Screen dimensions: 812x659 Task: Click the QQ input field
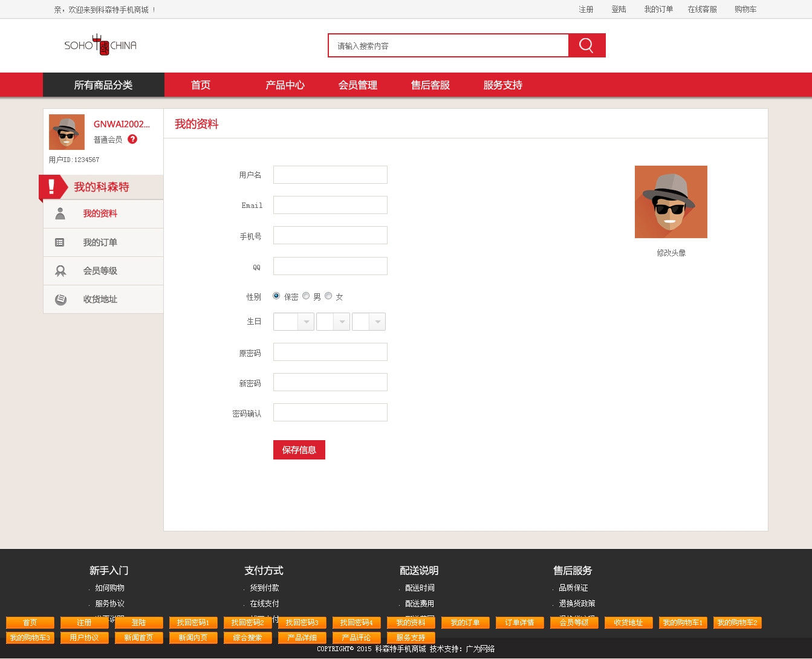[x=330, y=266]
